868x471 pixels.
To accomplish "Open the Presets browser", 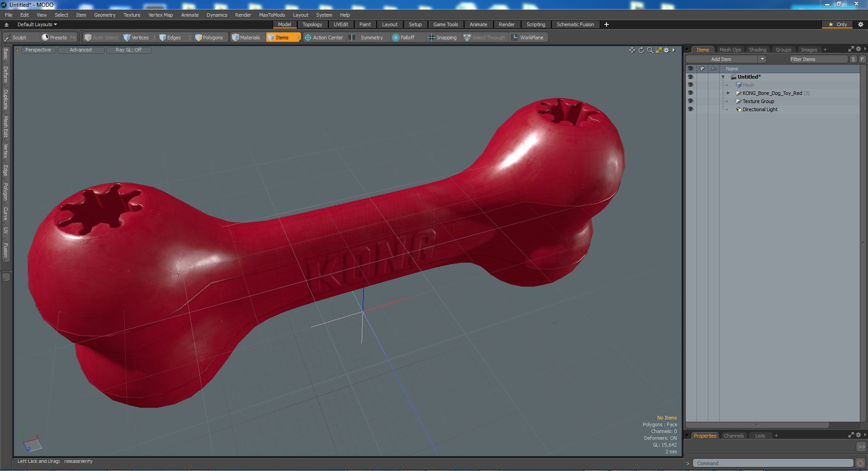I will pyautogui.click(x=58, y=38).
